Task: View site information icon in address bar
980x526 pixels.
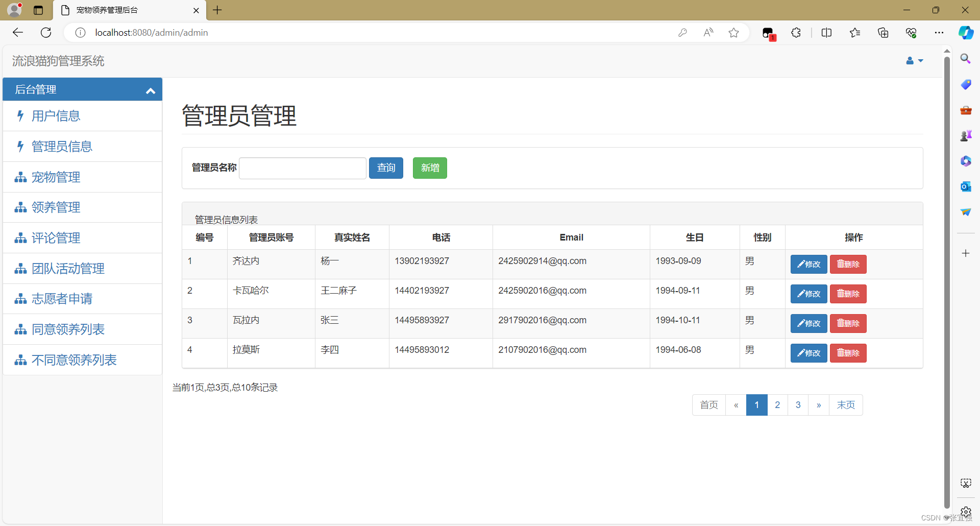Action: [x=80, y=33]
